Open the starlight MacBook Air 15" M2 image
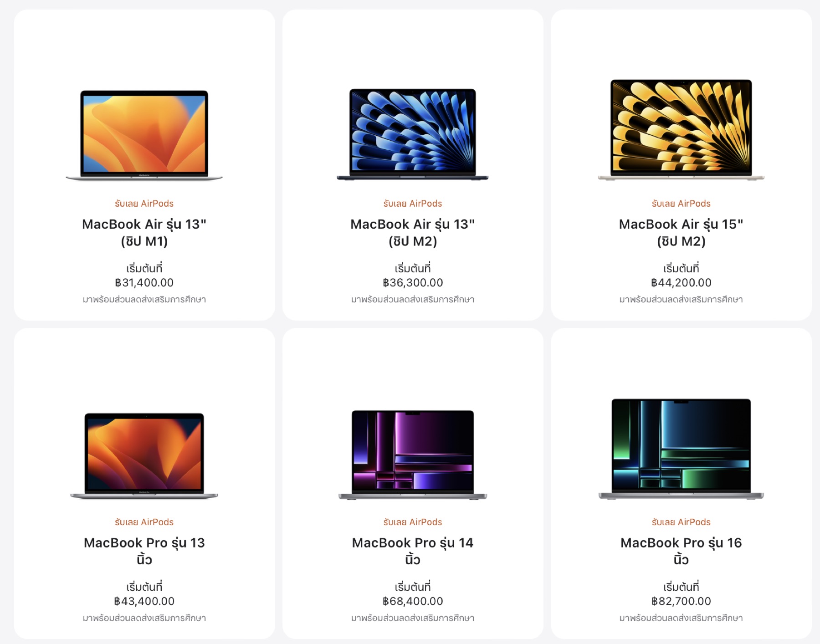The height and width of the screenshot is (644, 820). tap(681, 130)
